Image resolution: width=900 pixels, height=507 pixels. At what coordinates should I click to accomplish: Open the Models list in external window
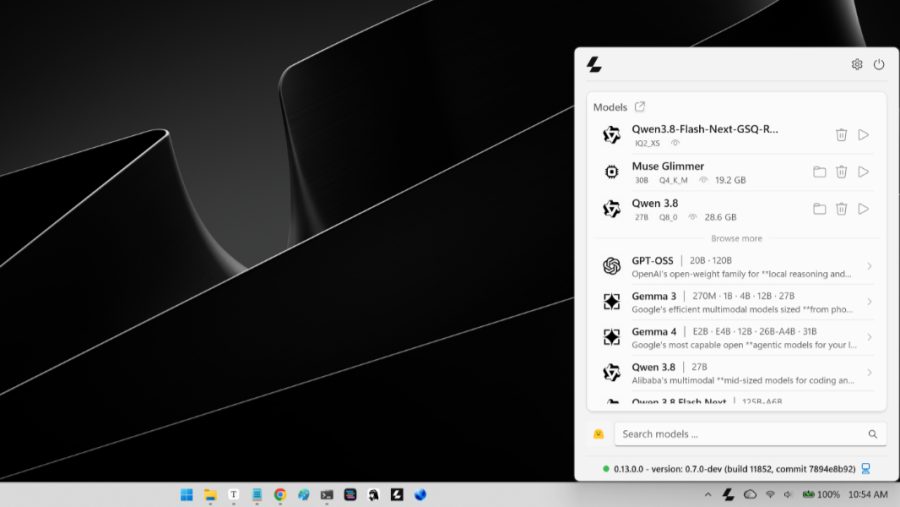(640, 107)
